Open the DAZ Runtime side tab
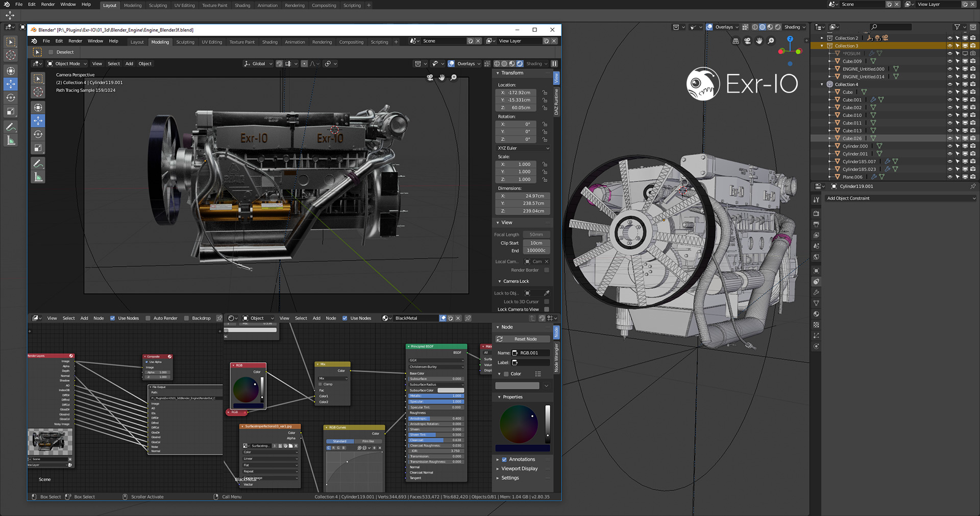The width and height of the screenshot is (980, 516). pyautogui.click(x=556, y=102)
